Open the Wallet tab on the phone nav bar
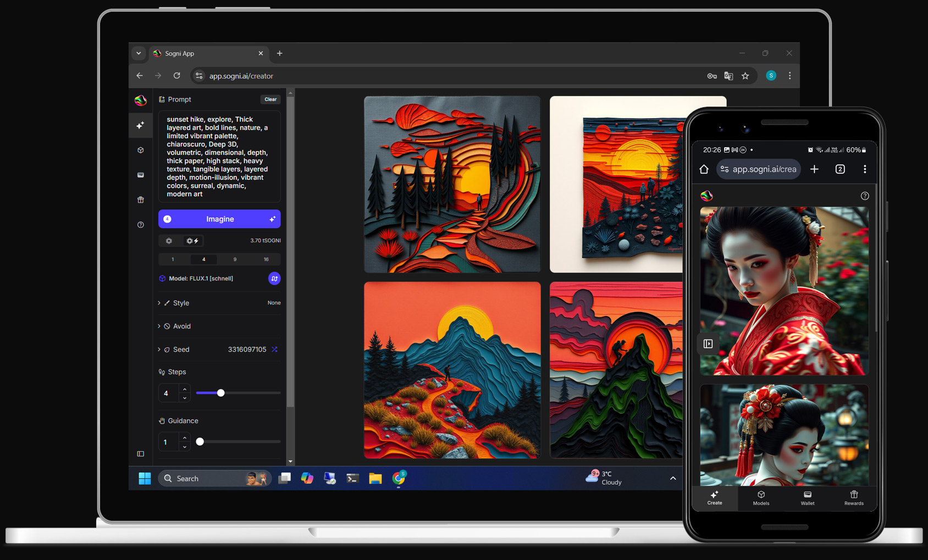The width and height of the screenshot is (928, 560). click(x=808, y=499)
